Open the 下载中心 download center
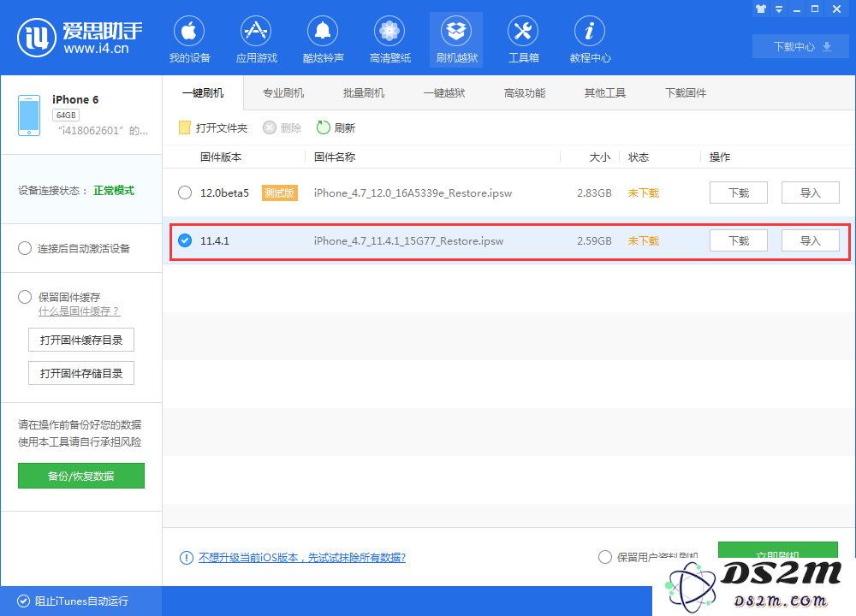This screenshot has height=616, width=856. (801, 46)
